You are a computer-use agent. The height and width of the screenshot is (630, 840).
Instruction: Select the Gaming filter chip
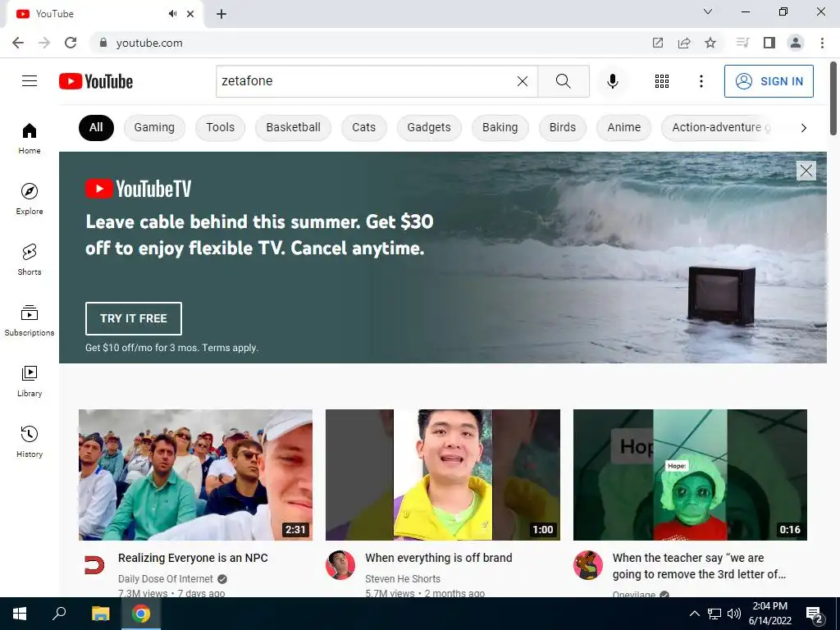coord(154,127)
